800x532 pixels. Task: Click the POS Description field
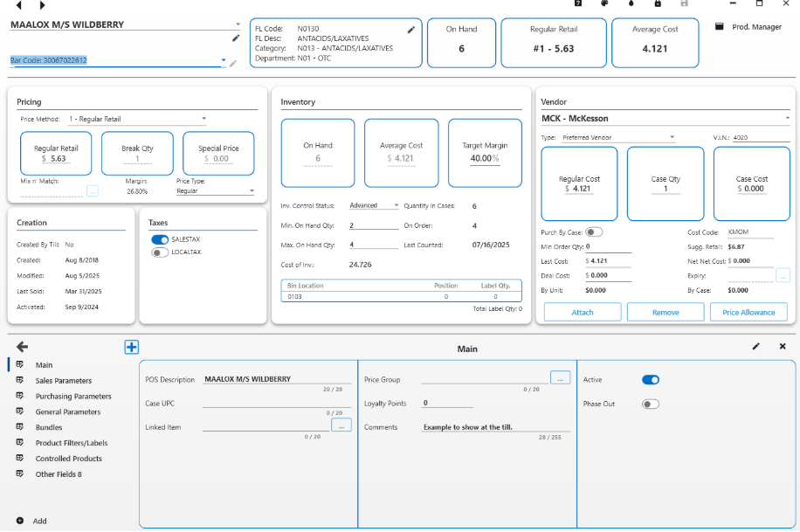277,379
